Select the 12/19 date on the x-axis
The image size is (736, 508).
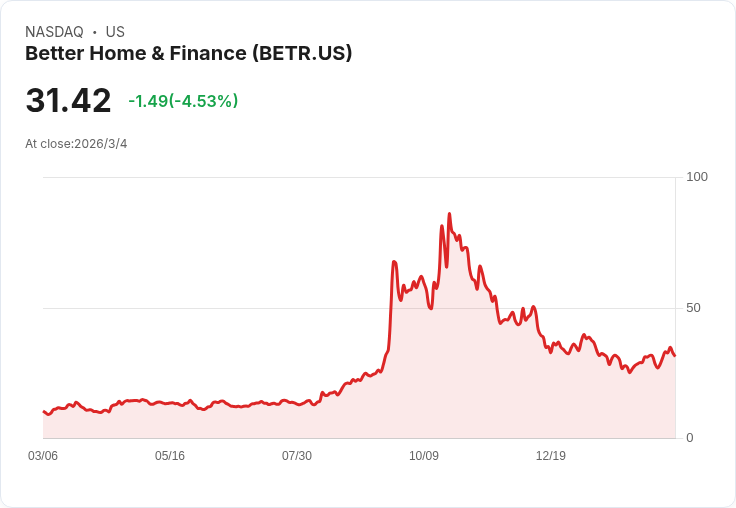[551, 456]
